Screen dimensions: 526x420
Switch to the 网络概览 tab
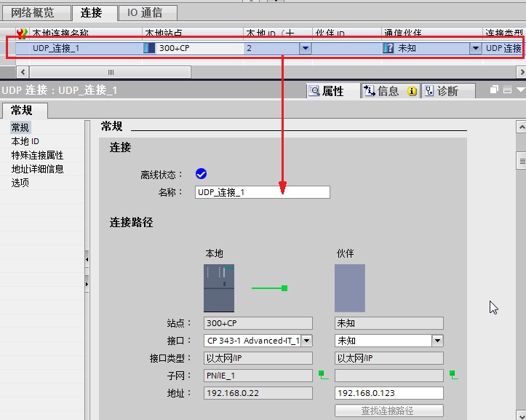[x=36, y=13]
